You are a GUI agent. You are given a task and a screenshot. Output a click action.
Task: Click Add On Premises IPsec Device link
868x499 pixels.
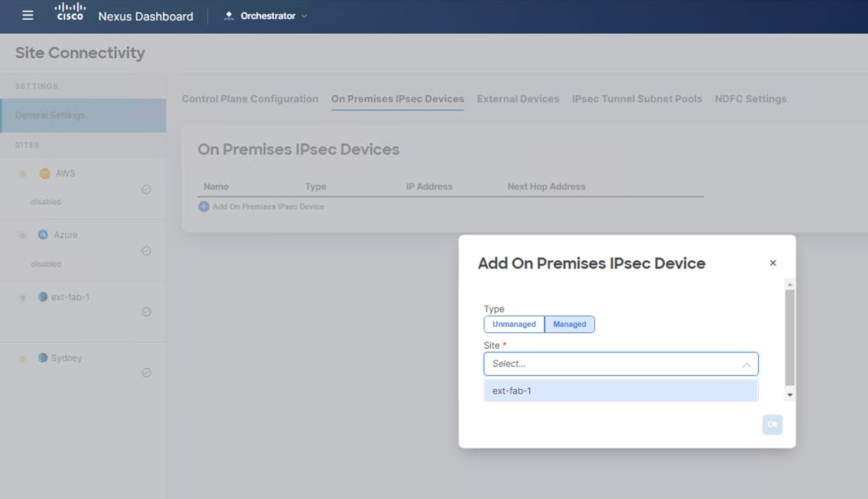[x=268, y=206]
